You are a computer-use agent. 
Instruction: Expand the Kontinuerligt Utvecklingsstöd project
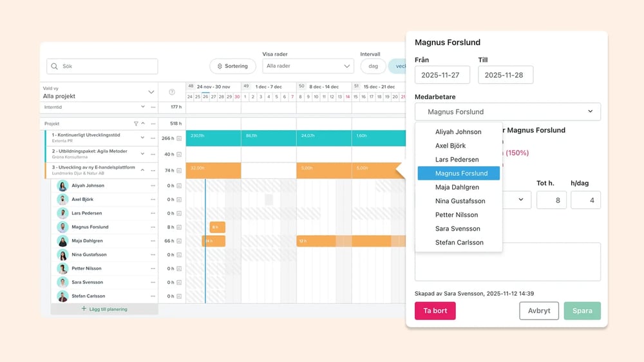(x=142, y=138)
